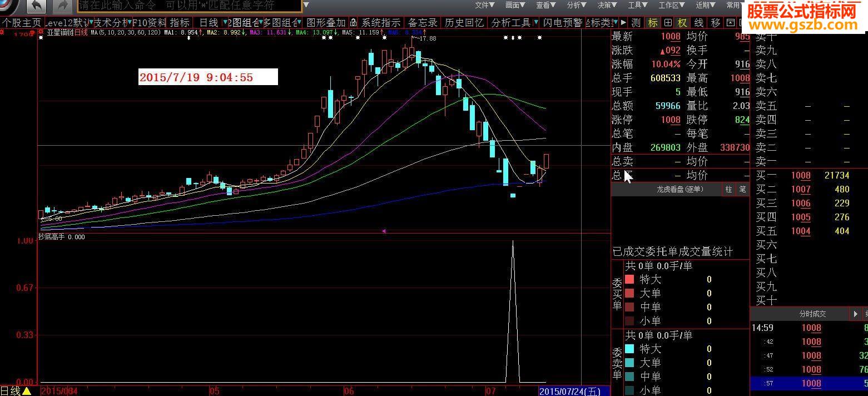Open the 备忘录 tool
The height and width of the screenshot is (396, 868).
423,23
